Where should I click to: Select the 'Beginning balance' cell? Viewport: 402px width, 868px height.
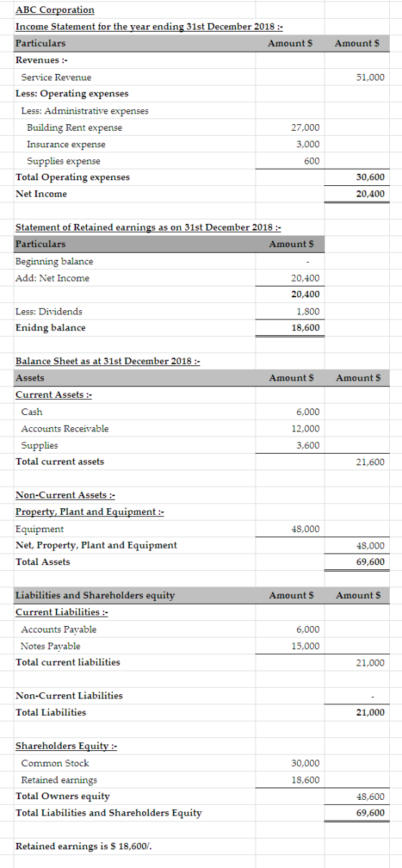tap(54, 261)
